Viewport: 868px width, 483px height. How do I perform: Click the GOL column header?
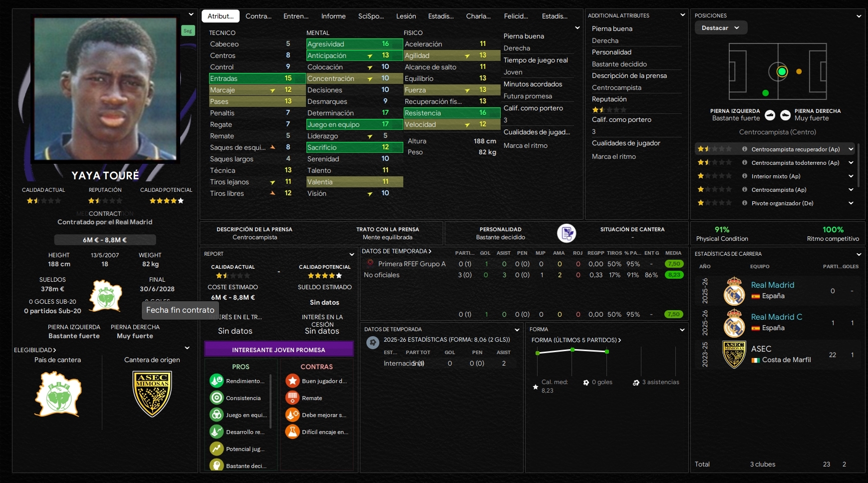(485, 253)
